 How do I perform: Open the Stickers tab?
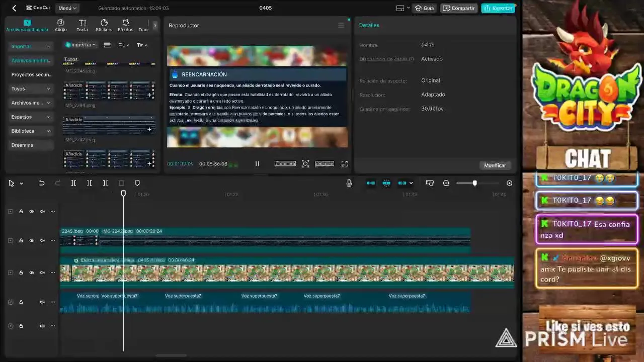pos(104,25)
